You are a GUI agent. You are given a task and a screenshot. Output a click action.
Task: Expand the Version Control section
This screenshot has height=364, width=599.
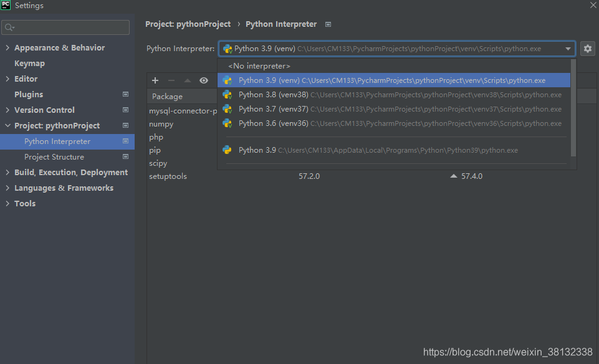click(x=7, y=110)
